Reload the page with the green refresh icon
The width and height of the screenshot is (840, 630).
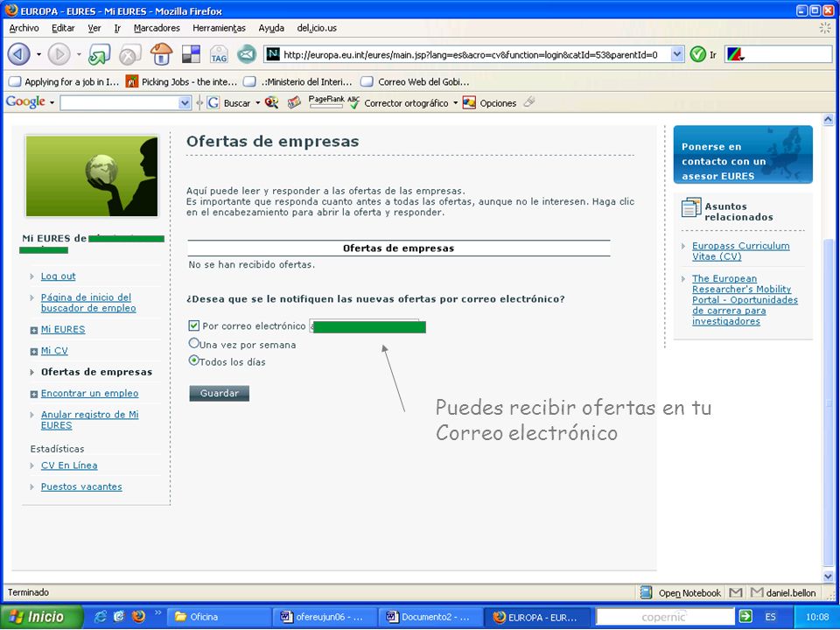tap(99, 54)
